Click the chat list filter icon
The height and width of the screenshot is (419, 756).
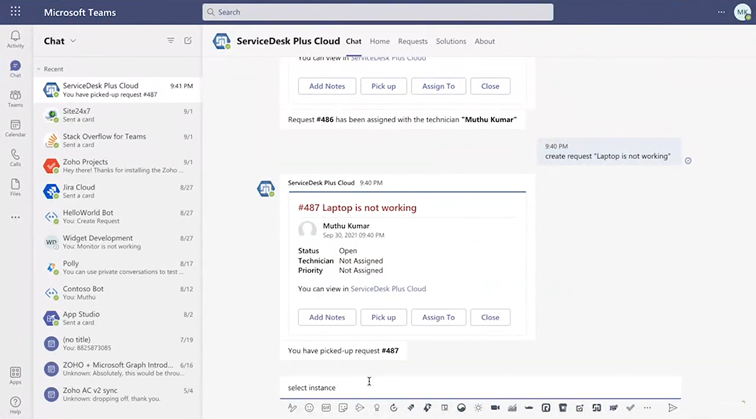[x=171, y=41]
